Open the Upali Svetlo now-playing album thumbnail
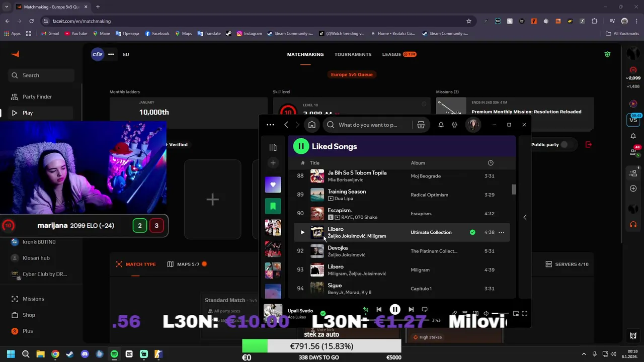Viewport: 644px width, 362px height. [x=273, y=313]
